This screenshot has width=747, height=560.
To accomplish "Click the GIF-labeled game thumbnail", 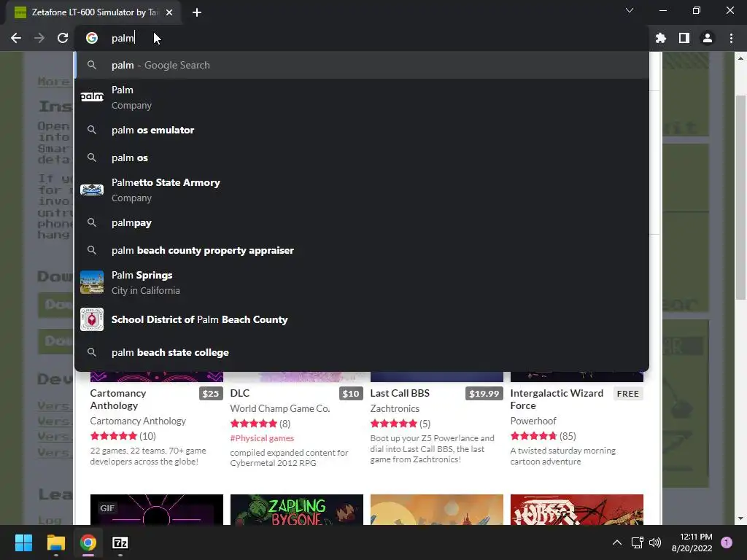I will (x=156, y=510).
